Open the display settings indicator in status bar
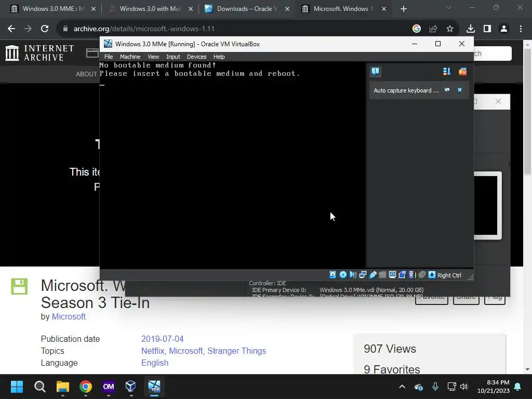This screenshot has height=399, width=532. tap(392, 275)
